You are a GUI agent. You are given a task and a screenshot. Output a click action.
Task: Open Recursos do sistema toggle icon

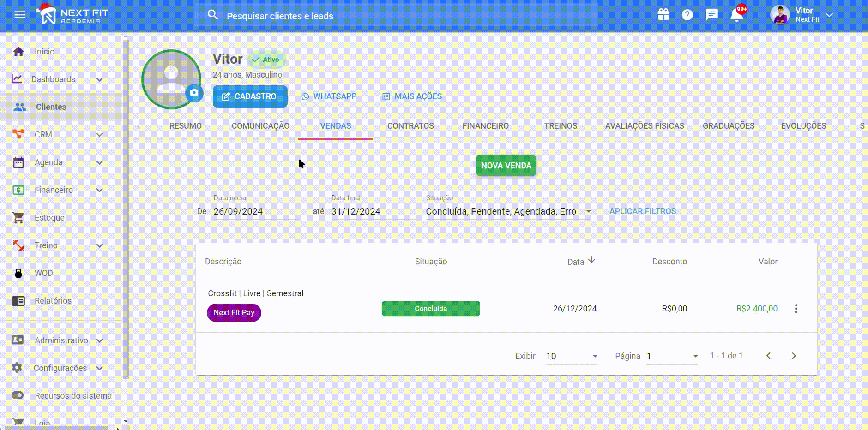18,395
